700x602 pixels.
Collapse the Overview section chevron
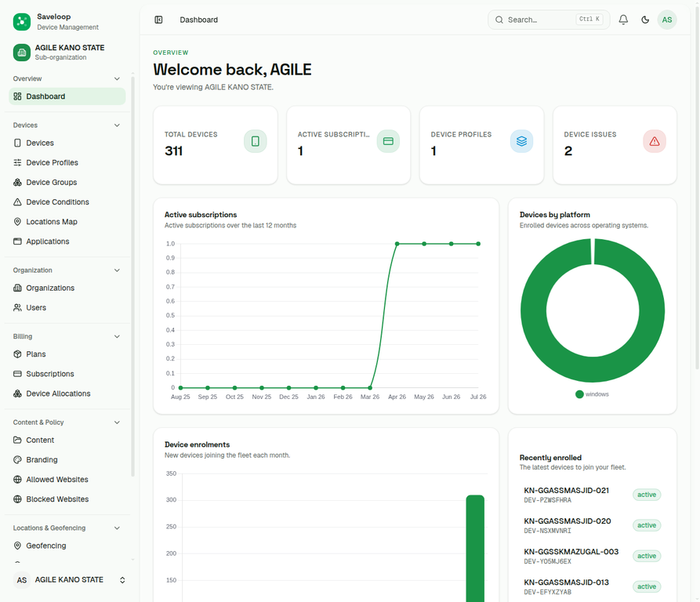click(x=117, y=78)
